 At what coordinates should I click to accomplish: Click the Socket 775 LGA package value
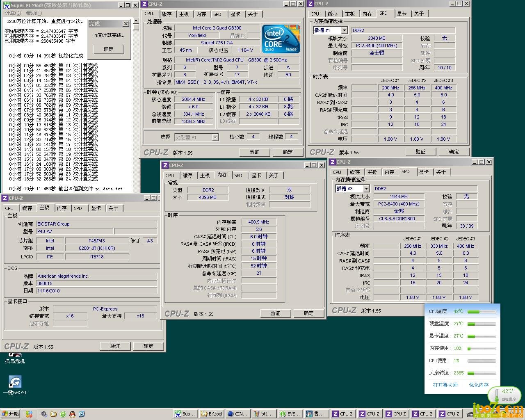coord(217,43)
